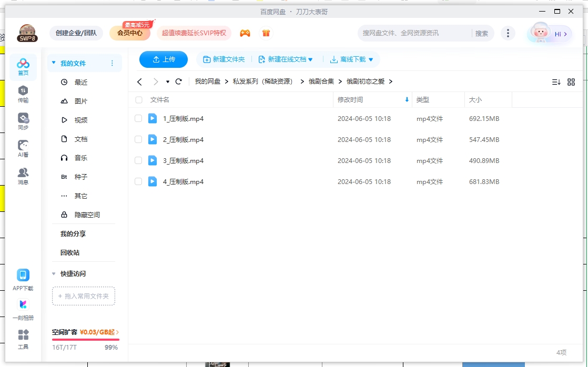This screenshot has width=588, height=367.
Task: Switch to grid view layout
Action: tap(571, 81)
